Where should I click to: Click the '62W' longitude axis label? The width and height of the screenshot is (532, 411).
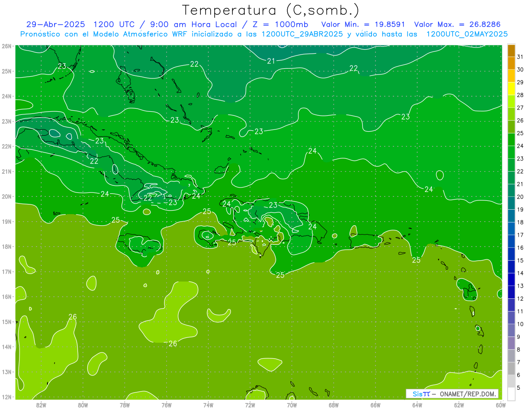click(459, 405)
